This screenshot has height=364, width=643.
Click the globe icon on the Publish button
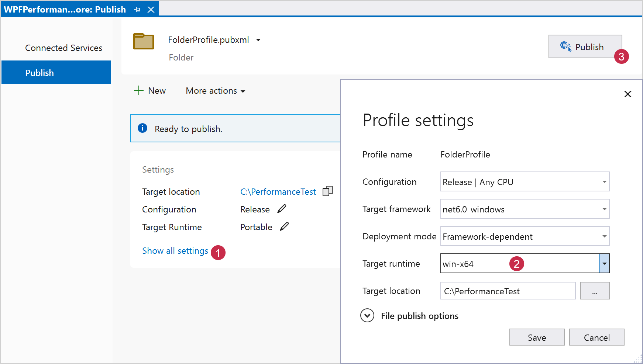coord(565,46)
